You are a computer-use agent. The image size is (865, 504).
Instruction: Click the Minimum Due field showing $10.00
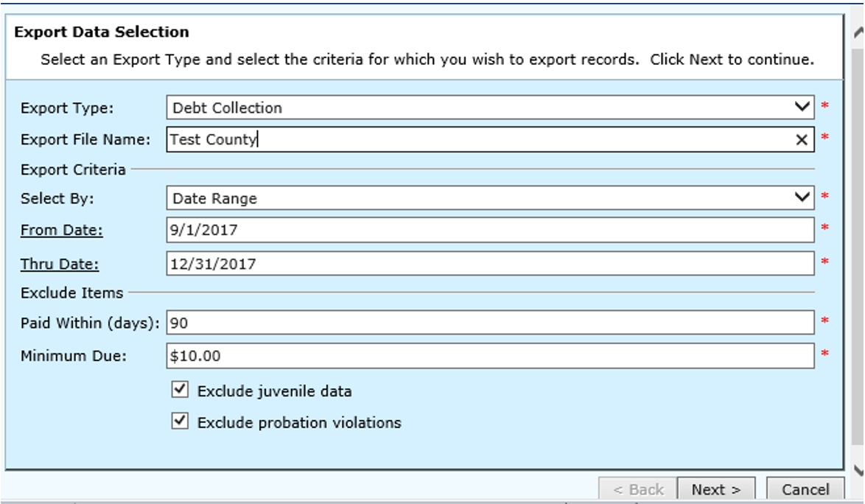491,356
